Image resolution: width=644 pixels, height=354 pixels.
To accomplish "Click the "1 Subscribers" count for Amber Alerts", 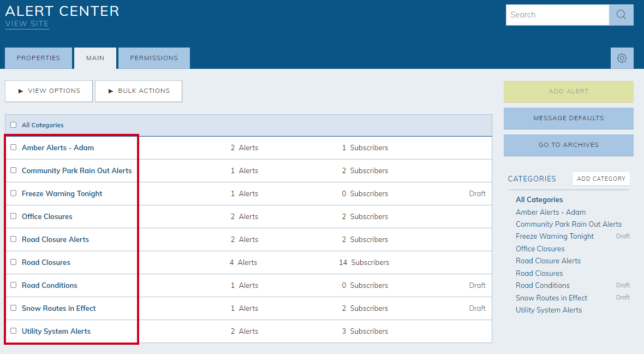I will click(x=365, y=147).
